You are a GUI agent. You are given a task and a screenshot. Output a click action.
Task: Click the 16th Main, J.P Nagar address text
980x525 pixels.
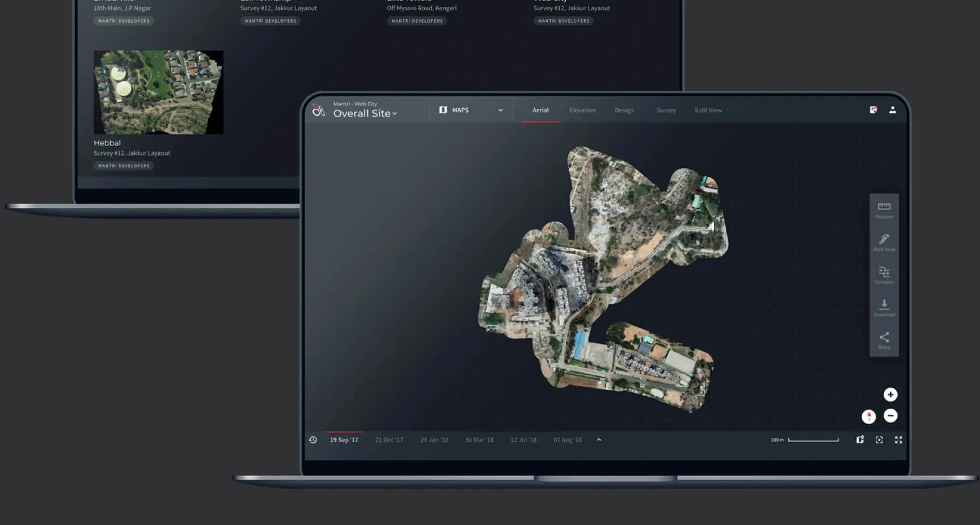(122, 8)
